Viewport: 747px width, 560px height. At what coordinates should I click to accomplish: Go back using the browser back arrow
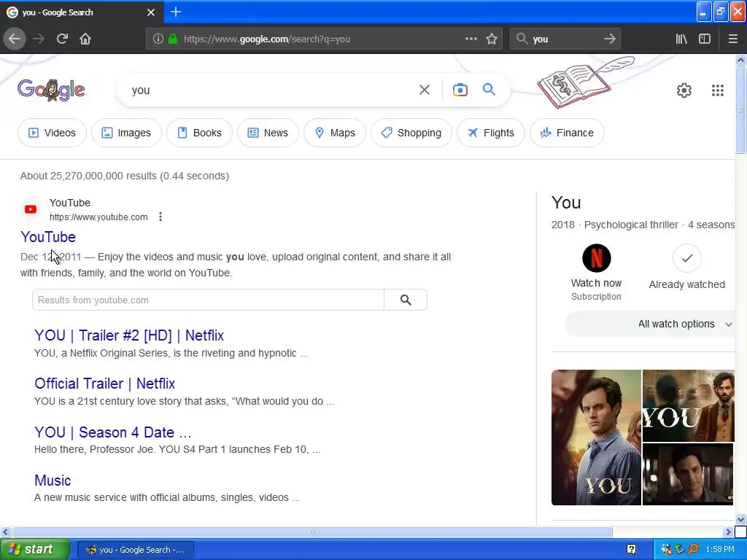click(15, 39)
